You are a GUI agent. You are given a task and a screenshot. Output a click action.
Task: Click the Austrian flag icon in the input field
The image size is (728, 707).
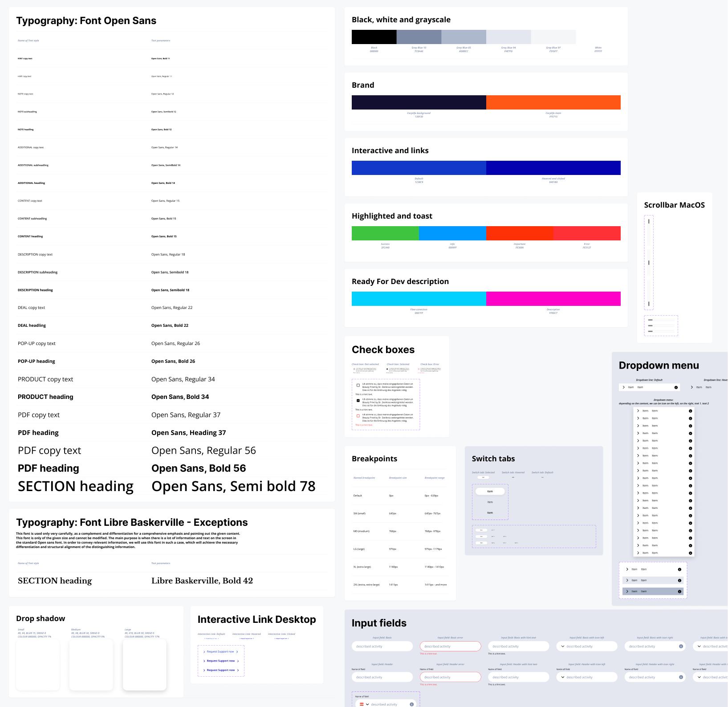tap(362, 704)
